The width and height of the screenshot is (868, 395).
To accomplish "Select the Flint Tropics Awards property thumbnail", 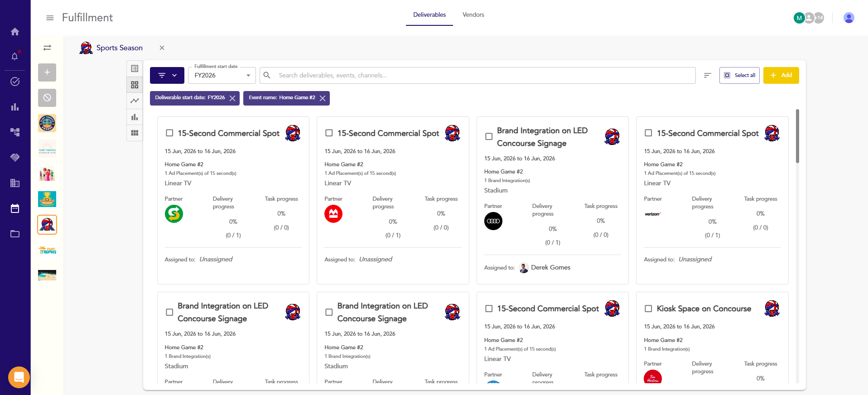I will click(x=47, y=123).
